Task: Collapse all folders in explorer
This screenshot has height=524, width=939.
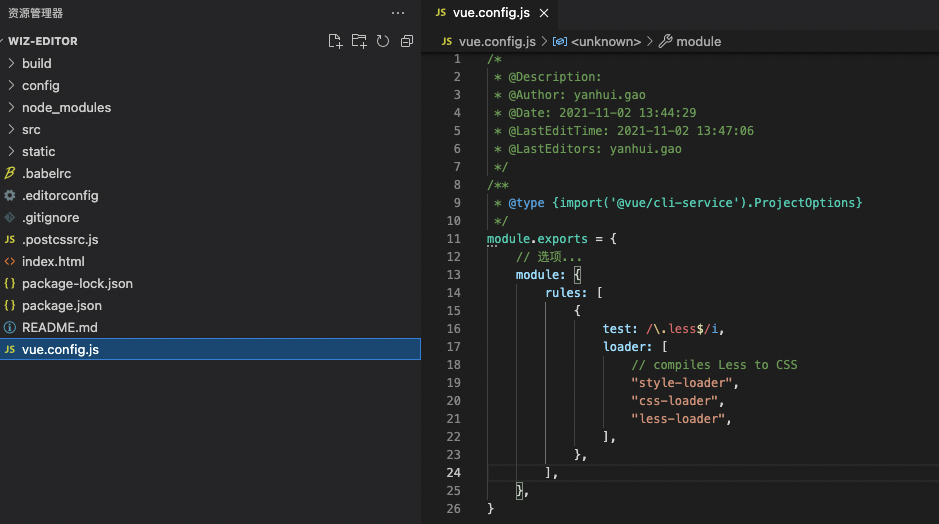Action: [x=407, y=41]
